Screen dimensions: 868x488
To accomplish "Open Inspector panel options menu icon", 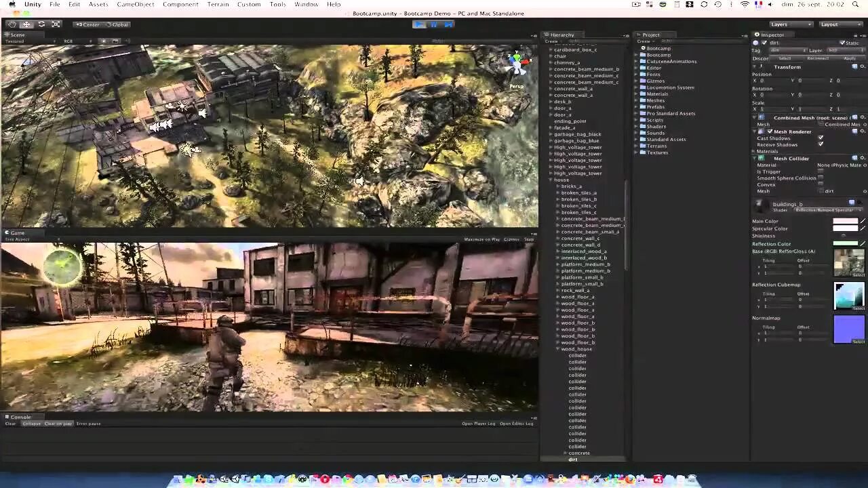I will 863,35.
